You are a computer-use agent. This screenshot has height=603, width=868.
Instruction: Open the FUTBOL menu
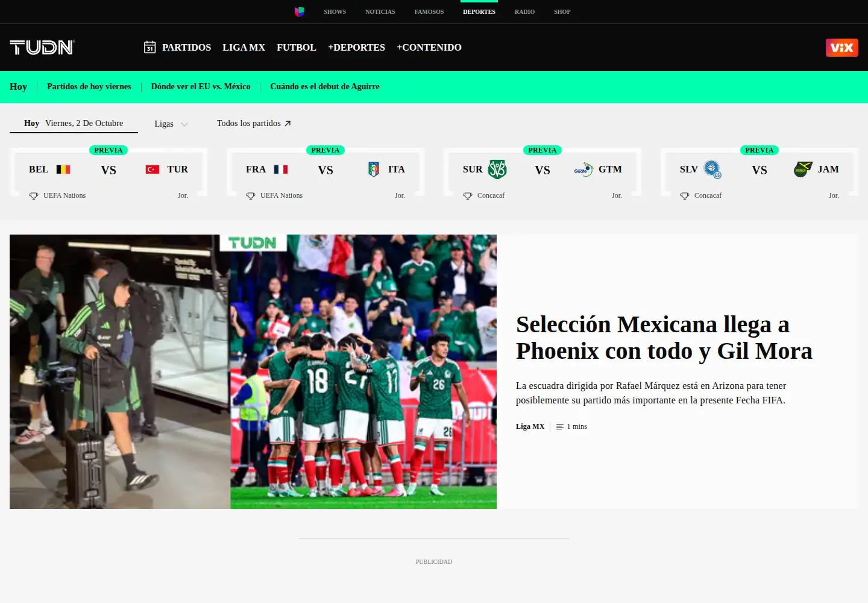tap(296, 47)
